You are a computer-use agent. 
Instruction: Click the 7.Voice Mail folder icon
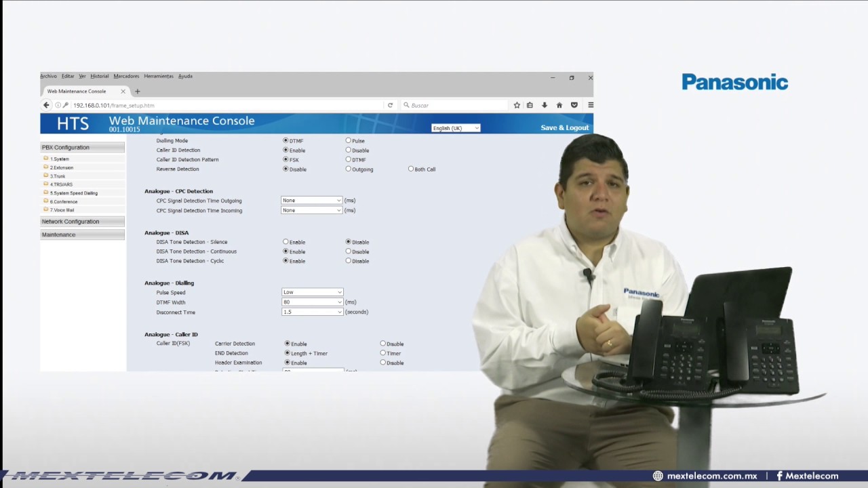click(x=46, y=209)
